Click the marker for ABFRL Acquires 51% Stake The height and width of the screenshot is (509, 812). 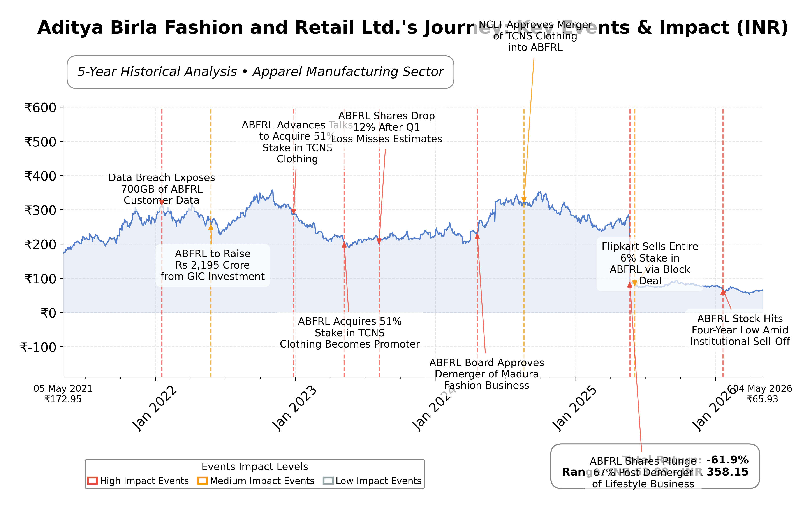(x=344, y=245)
